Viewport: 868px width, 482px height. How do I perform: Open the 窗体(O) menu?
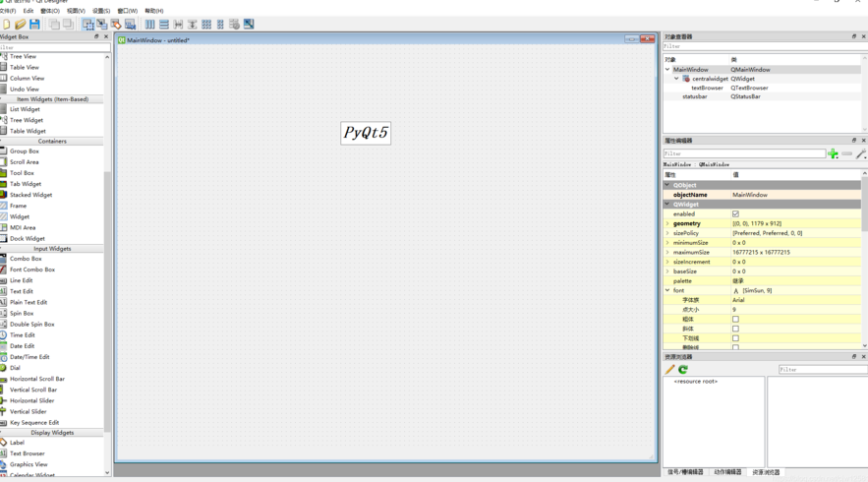(x=50, y=11)
